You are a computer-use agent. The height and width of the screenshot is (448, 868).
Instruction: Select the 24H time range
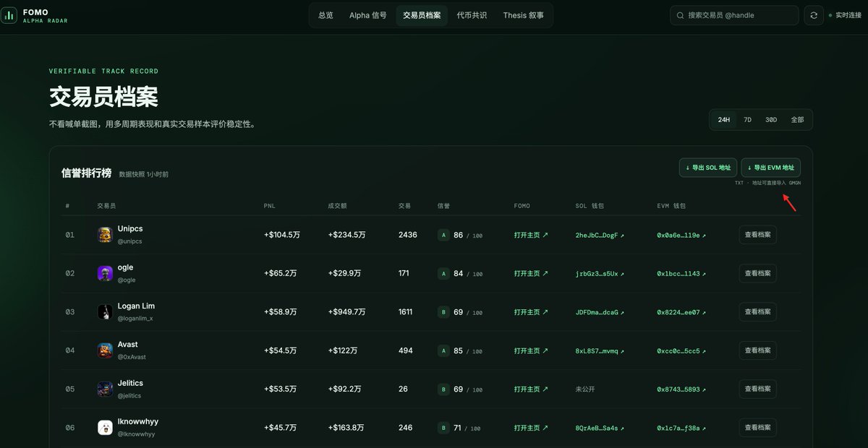coord(724,120)
